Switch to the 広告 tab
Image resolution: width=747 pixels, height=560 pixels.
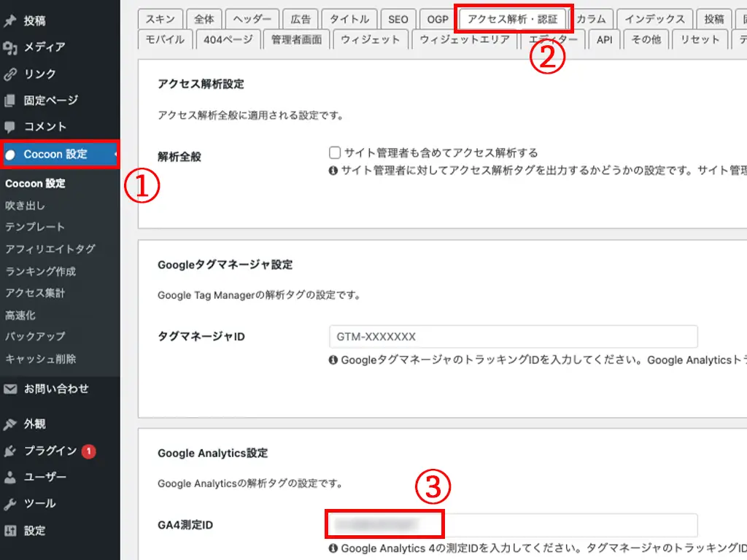coord(300,19)
